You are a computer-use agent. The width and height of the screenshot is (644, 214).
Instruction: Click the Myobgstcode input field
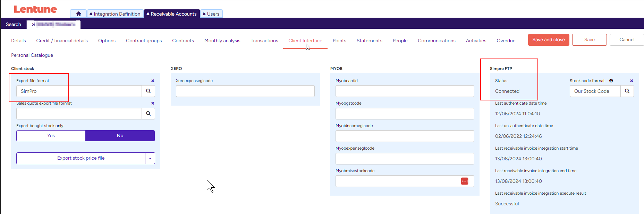[405, 114]
